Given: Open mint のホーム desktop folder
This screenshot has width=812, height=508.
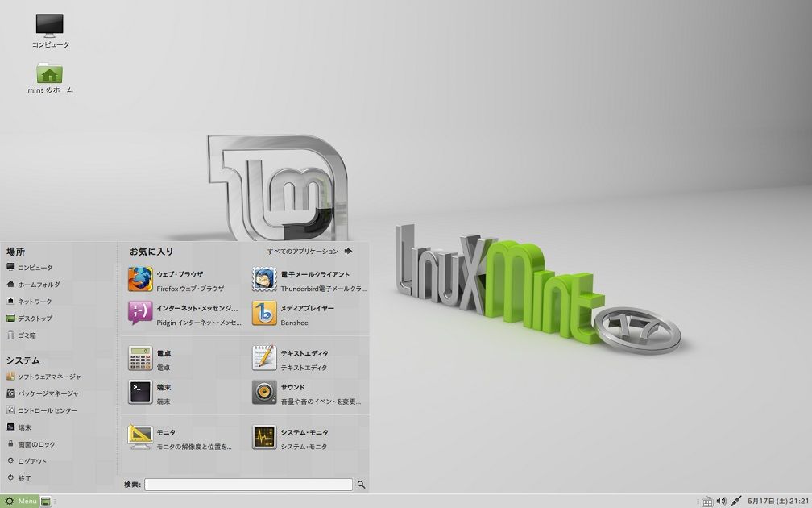Looking at the screenshot, I should pos(50,77).
